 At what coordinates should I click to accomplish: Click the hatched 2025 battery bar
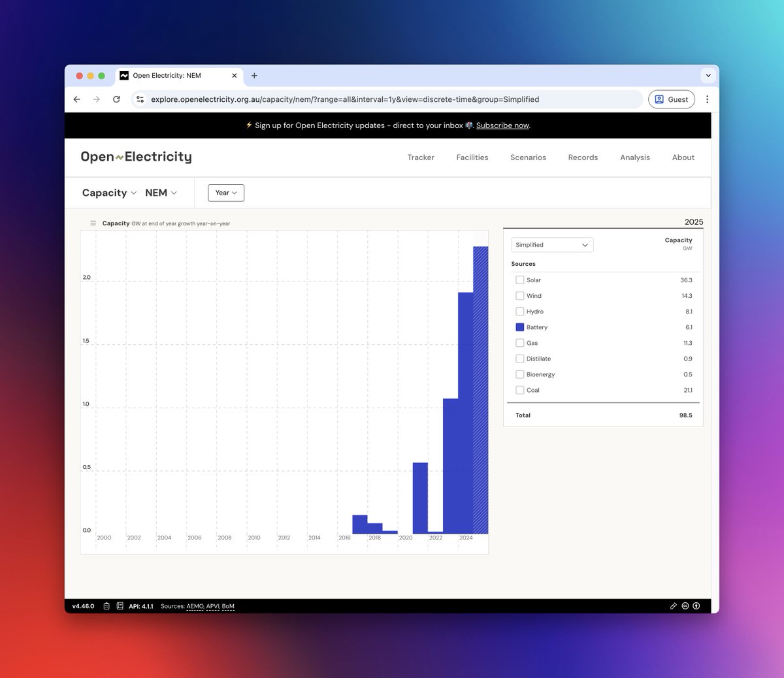pos(481,390)
